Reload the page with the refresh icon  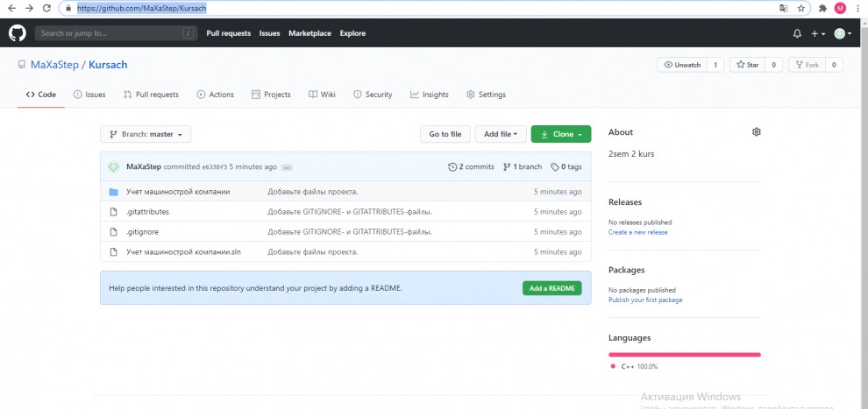click(46, 8)
